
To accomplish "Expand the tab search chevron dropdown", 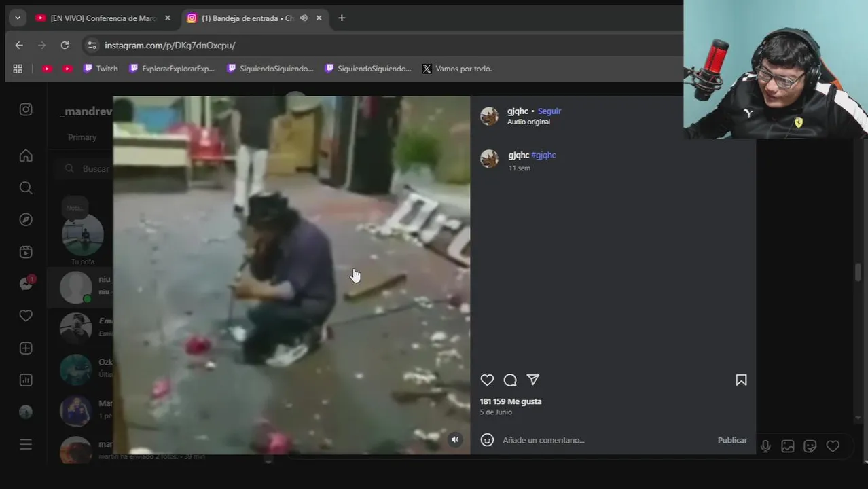I will (18, 18).
